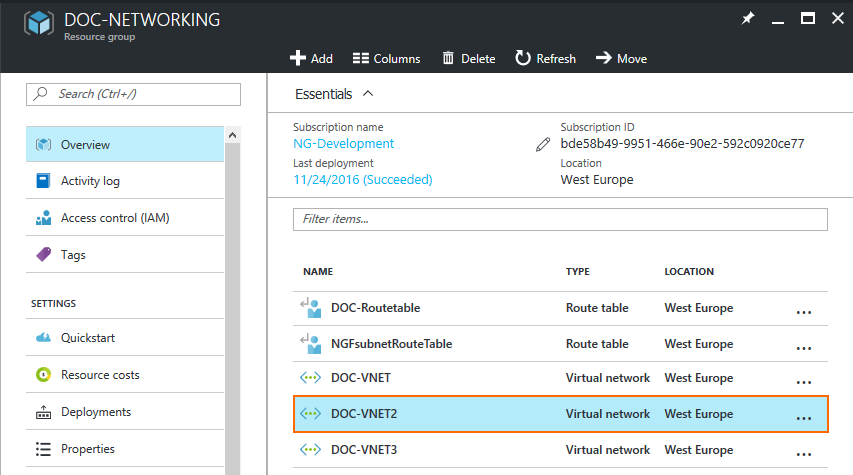Sort by the TYPE column header

click(x=578, y=272)
